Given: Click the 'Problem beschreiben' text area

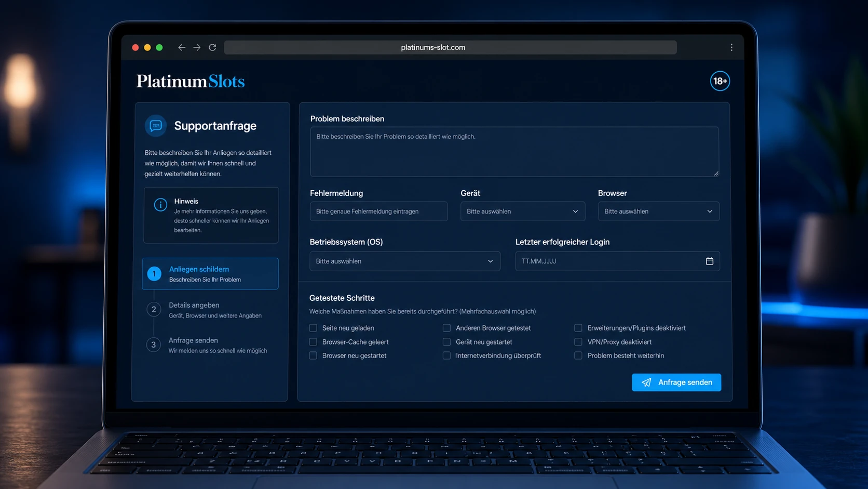Looking at the screenshot, I should pos(514,152).
